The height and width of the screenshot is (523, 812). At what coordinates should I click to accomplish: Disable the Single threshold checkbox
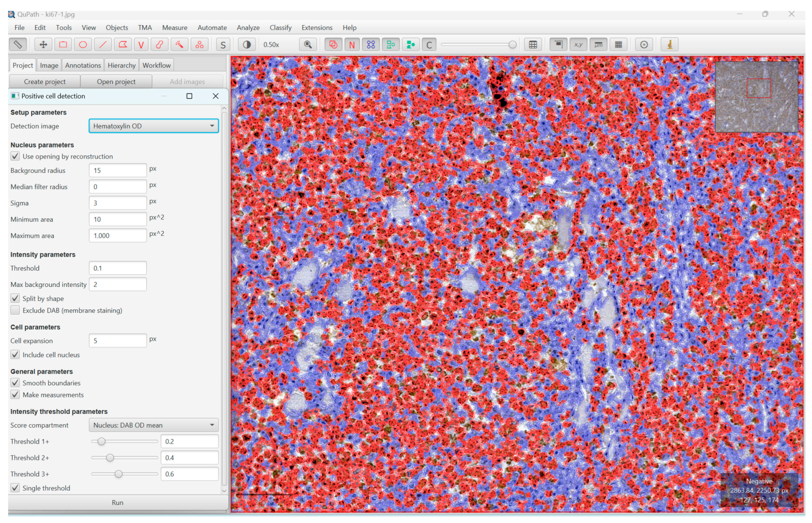tap(15, 488)
